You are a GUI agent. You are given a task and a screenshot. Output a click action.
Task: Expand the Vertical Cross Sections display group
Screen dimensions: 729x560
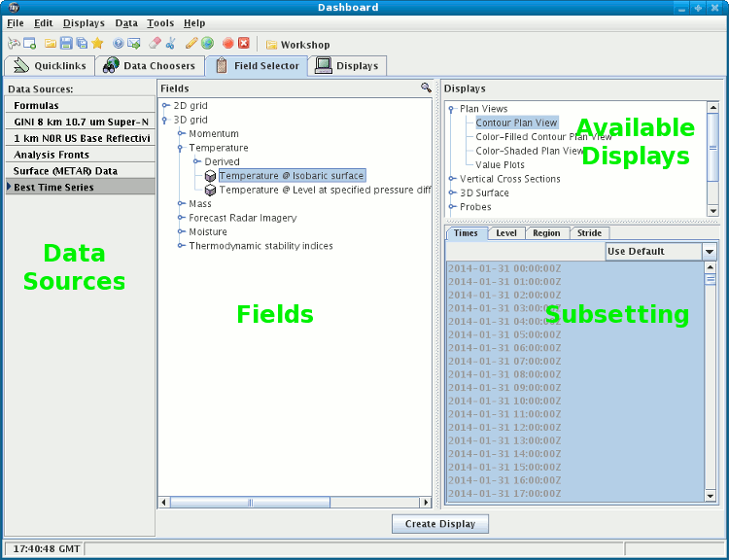(x=452, y=179)
